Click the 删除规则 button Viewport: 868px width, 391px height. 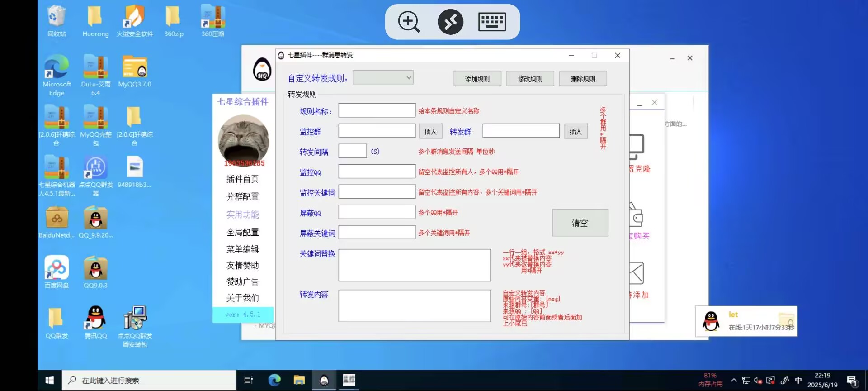pos(583,79)
